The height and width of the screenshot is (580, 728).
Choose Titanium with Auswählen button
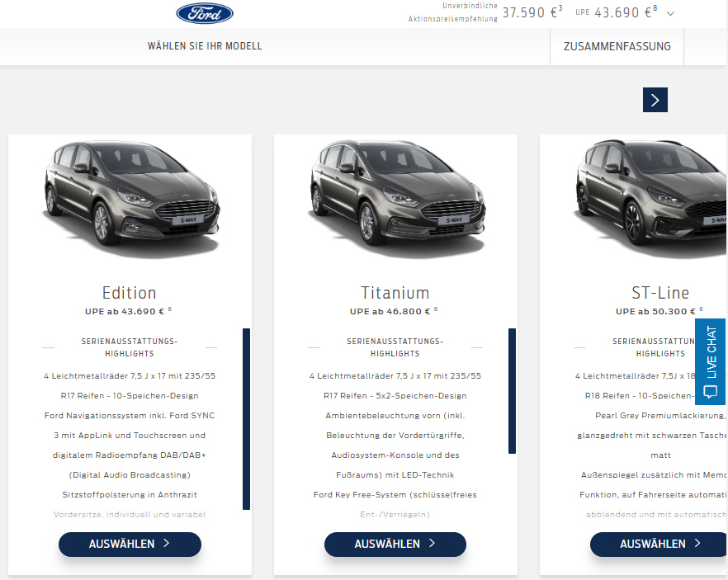pos(395,545)
